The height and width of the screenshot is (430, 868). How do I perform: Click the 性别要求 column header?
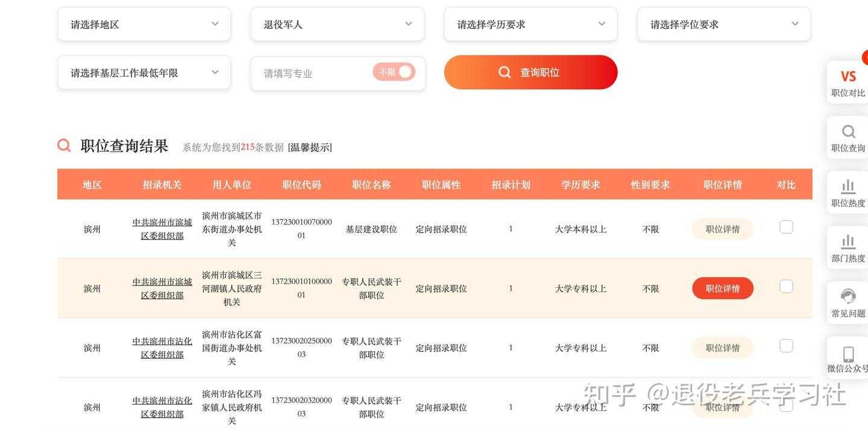tap(650, 185)
